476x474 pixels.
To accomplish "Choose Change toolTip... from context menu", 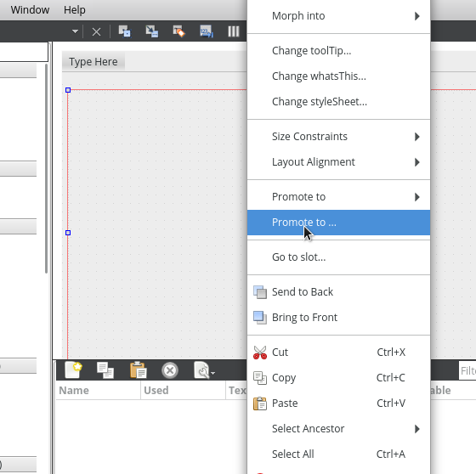I will tap(338, 51).
